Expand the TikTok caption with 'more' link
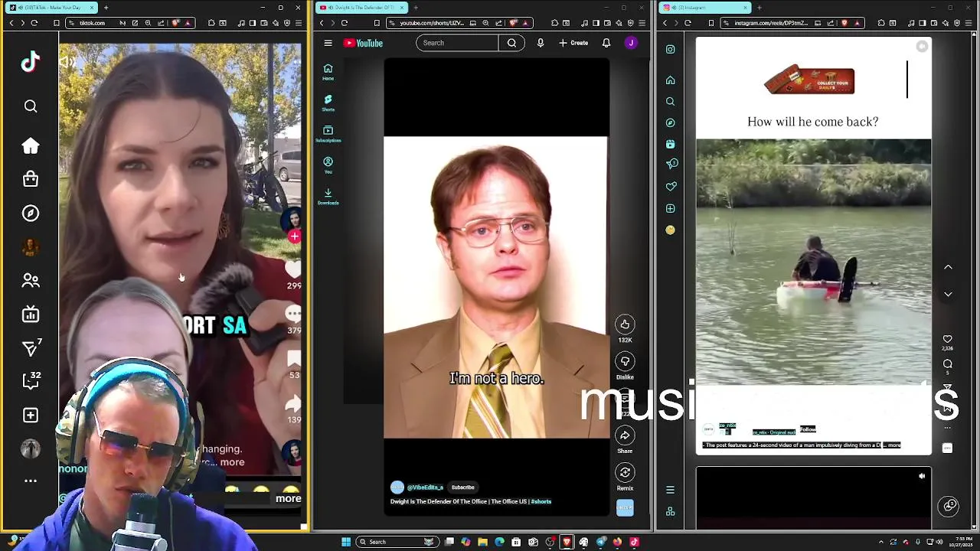The width and height of the screenshot is (980, 551). pyautogui.click(x=232, y=462)
